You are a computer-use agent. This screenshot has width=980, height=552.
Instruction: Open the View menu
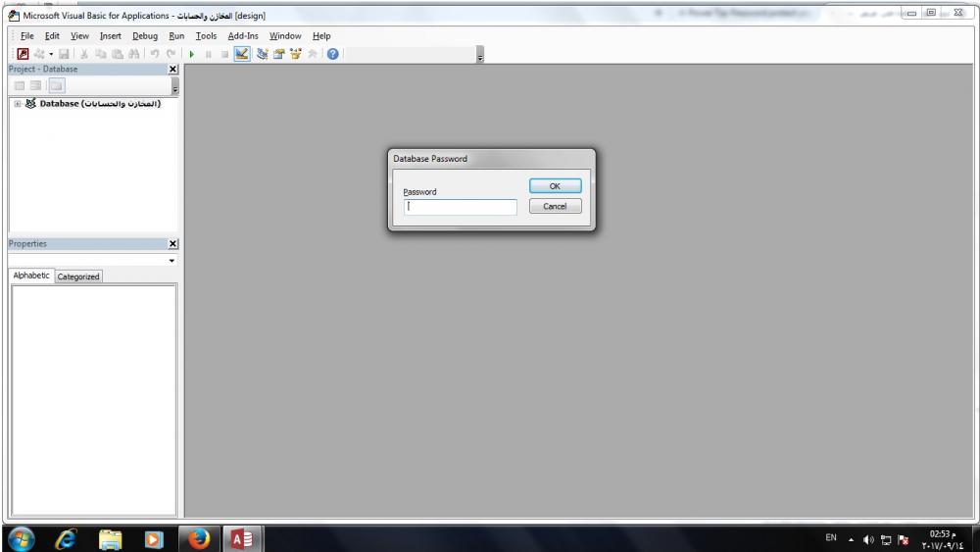point(79,36)
